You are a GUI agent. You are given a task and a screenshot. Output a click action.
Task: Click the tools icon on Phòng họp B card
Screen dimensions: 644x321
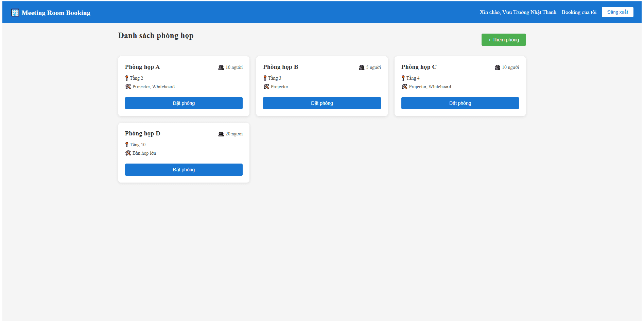point(266,87)
